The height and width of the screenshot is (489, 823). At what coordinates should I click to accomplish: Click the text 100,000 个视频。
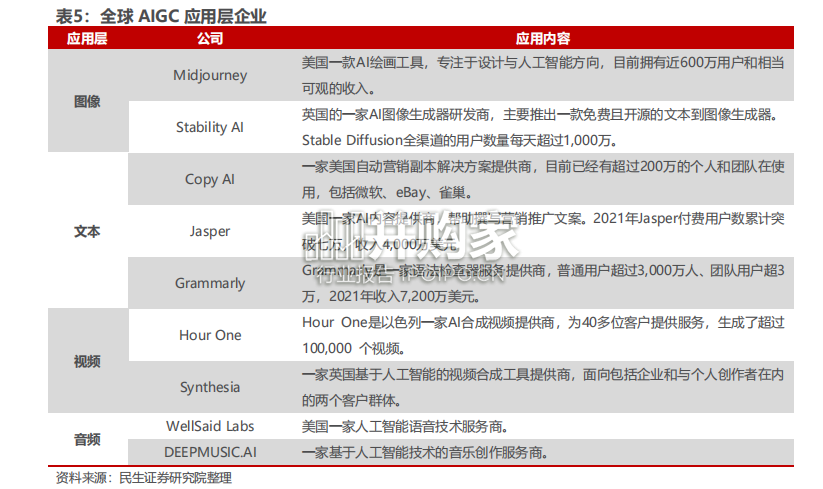[x=354, y=348]
